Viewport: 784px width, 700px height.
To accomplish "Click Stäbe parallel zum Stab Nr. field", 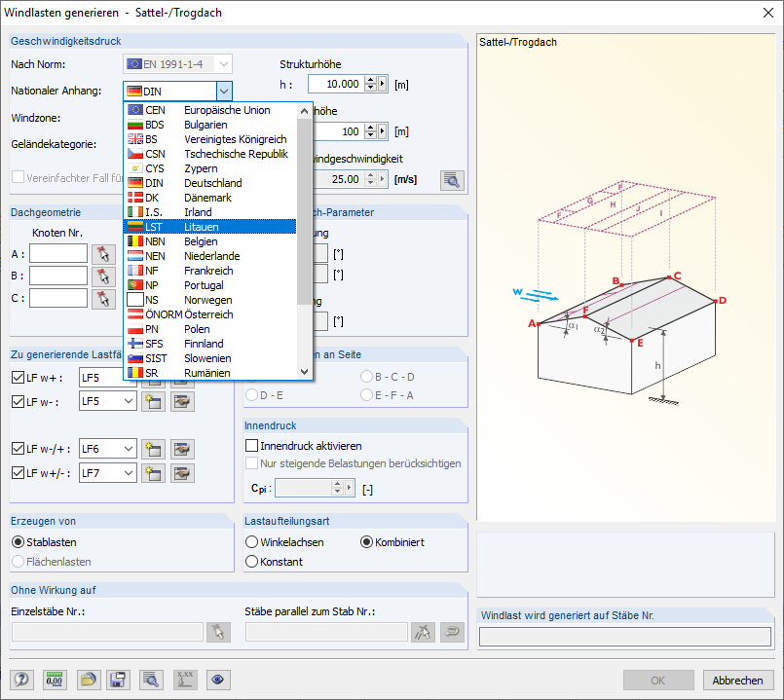I will pos(326,632).
